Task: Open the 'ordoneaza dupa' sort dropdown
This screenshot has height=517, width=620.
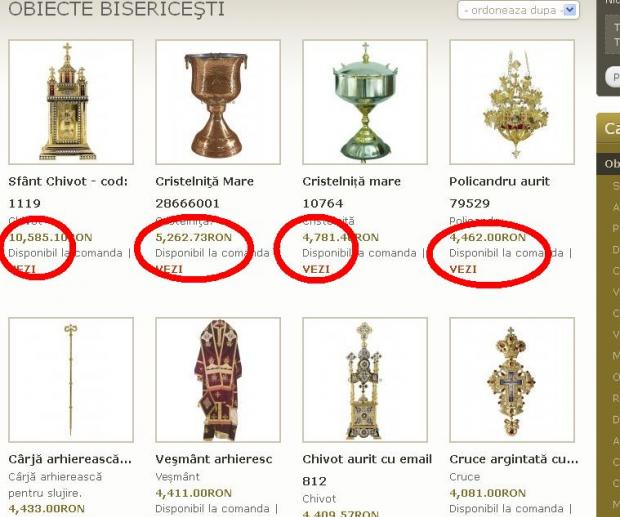Action: point(518,10)
